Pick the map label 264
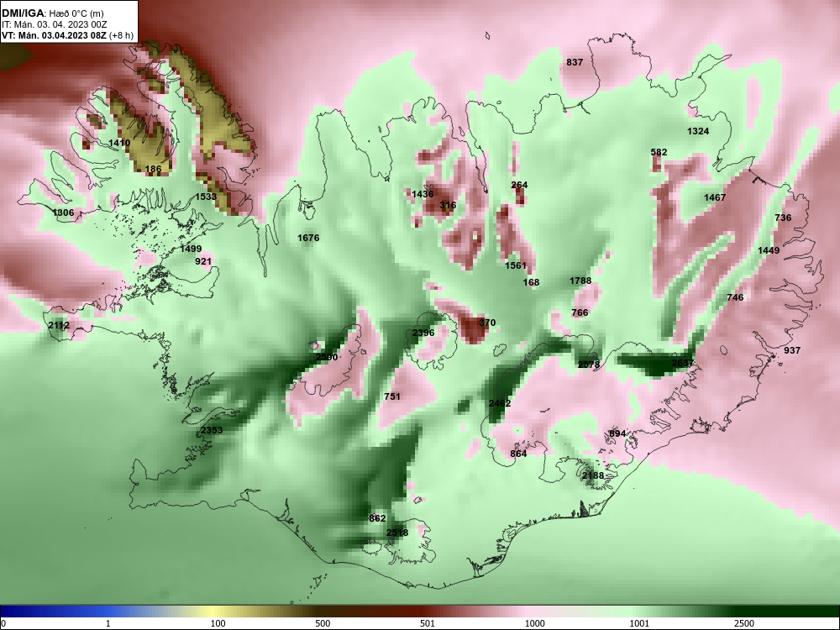Image resolution: width=840 pixels, height=630 pixels. [x=519, y=185]
